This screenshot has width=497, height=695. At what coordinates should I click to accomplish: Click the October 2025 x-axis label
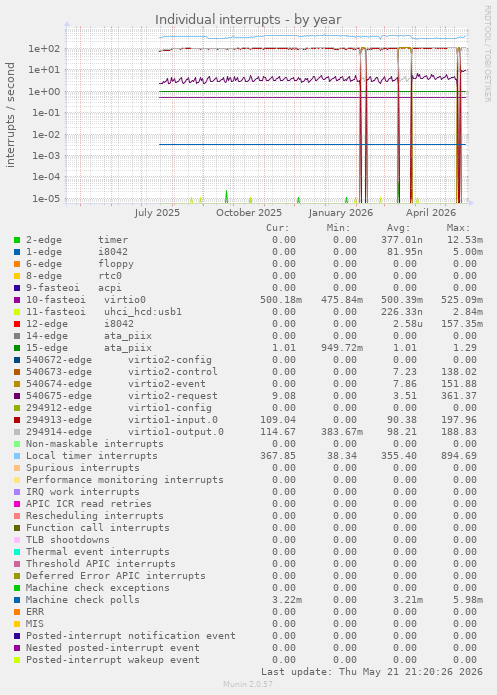pyautogui.click(x=249, y=213)
